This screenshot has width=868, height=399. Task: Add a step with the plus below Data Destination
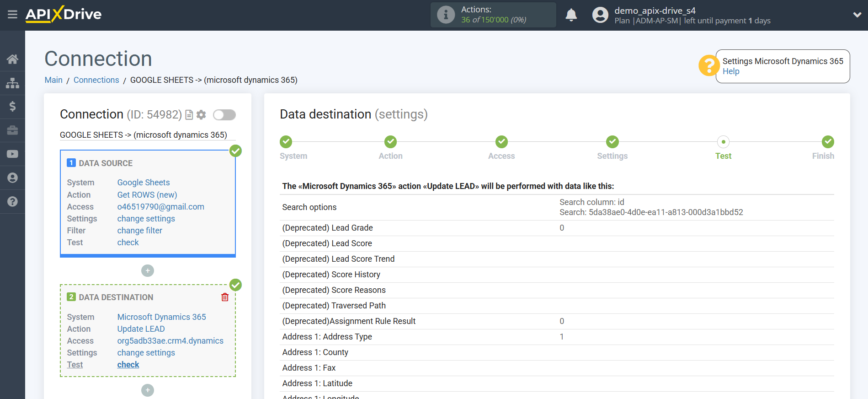(148, 390)
